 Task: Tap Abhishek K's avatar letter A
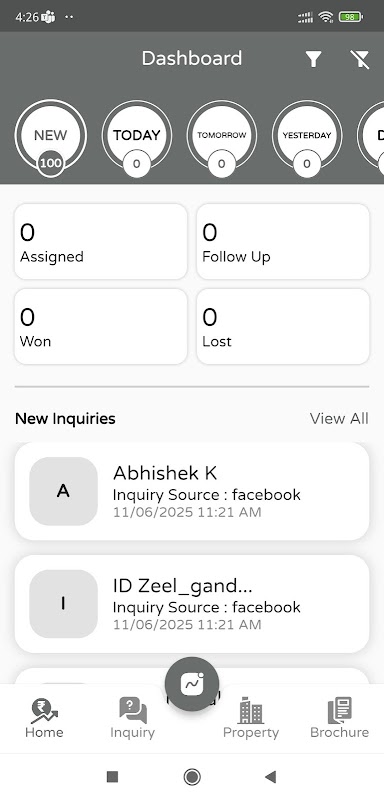pyautogui.click(x=63, y=491)
